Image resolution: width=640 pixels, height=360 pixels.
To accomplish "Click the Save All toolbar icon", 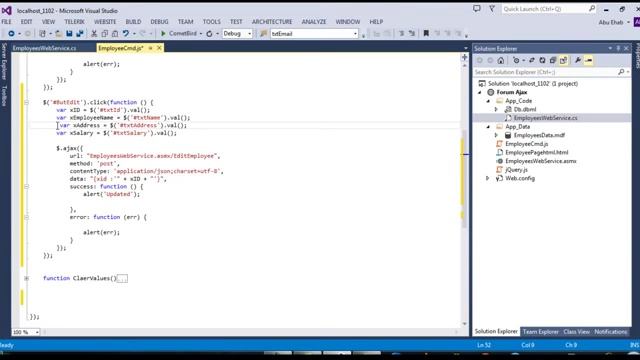I will pos(80,33).
